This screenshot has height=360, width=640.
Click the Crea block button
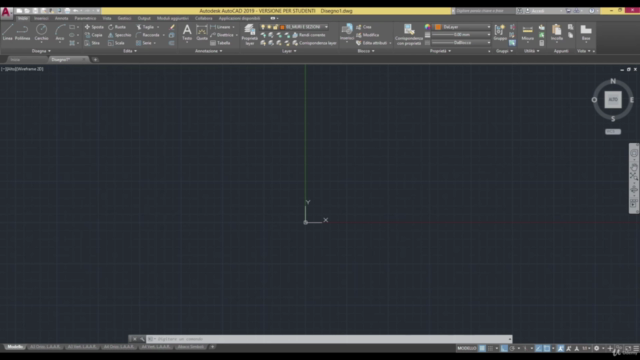[363, 27]
